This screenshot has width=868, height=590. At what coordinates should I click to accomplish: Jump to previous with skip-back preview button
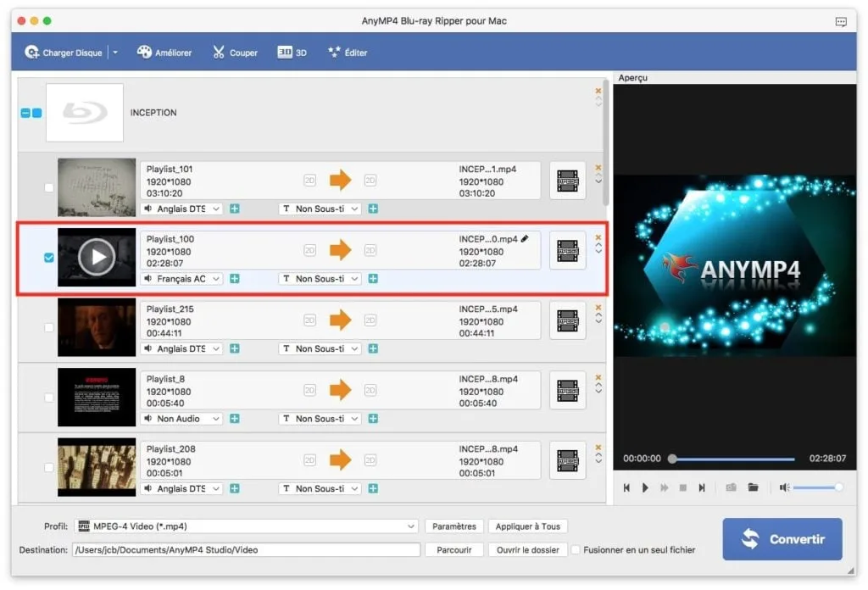coord(626,487)
